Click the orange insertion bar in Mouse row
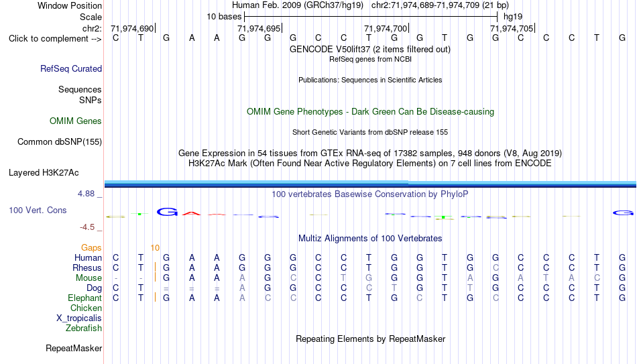The width and height of the screenshot is (637, 364). click(155, 278)
